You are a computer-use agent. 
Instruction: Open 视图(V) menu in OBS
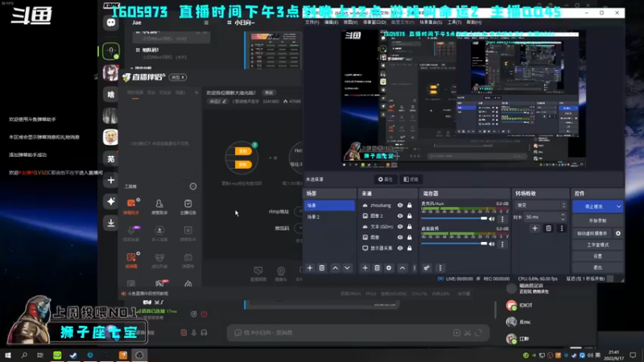[350, 23]
